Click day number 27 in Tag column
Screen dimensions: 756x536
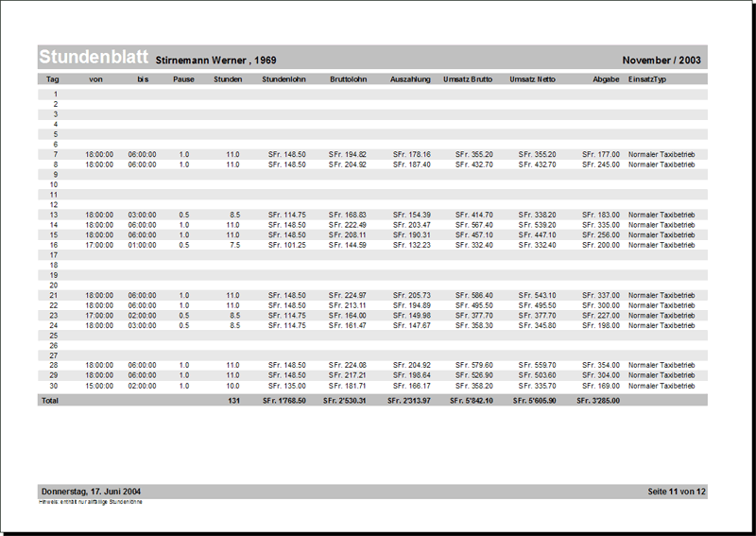pos(54,355)
